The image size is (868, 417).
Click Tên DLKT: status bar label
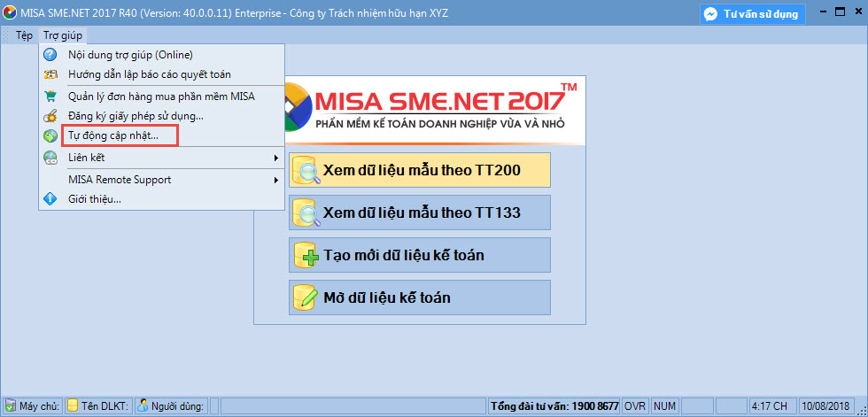click(105, 406)
